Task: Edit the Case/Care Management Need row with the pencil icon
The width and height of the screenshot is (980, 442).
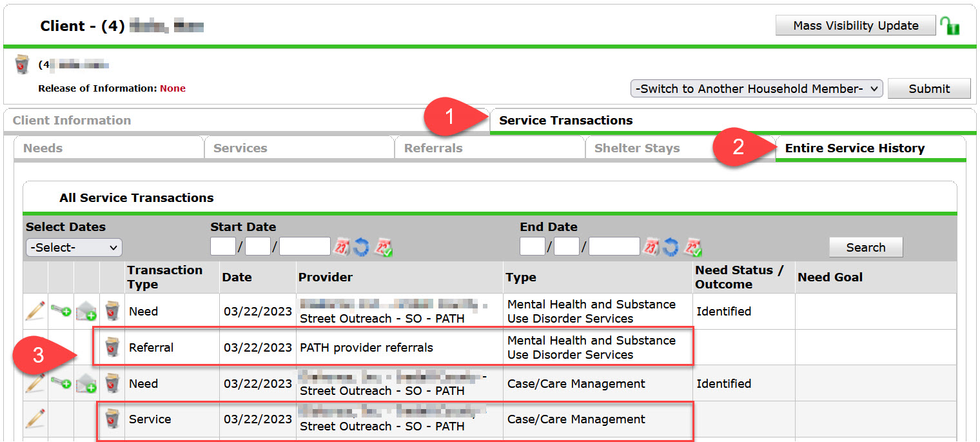Action: [35, 383]
